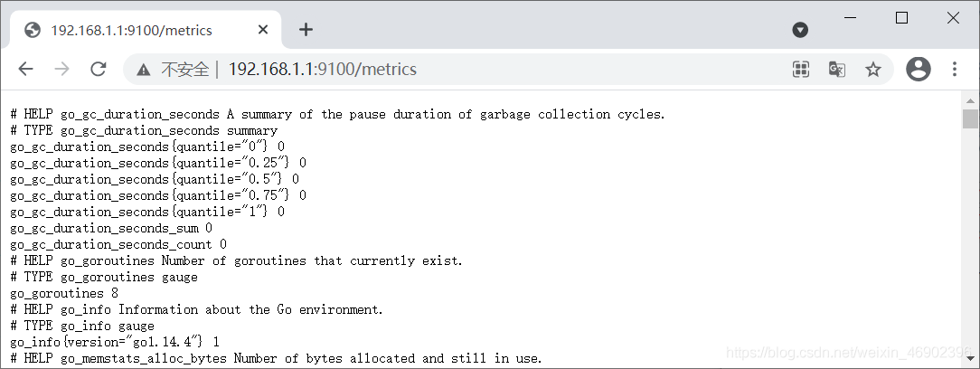Open the Translate page icon
This screenshot has width=980, height=369.
[x=837, y=70]
